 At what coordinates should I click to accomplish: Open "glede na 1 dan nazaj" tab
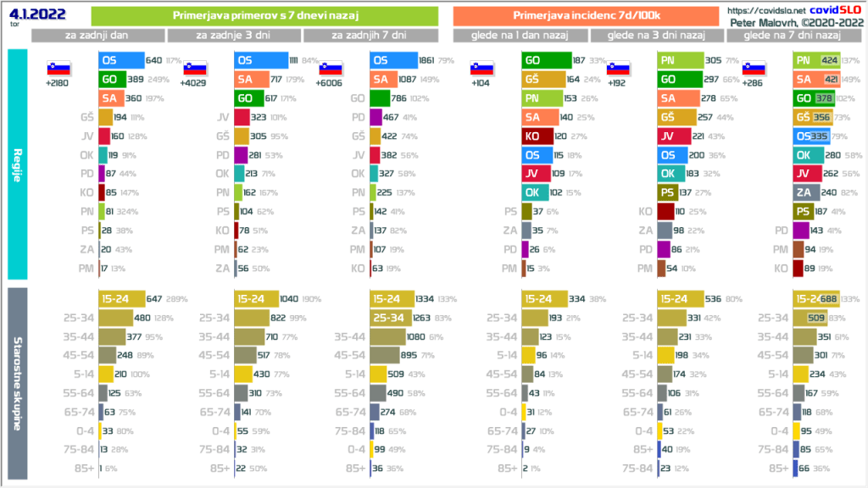(520, 36)
